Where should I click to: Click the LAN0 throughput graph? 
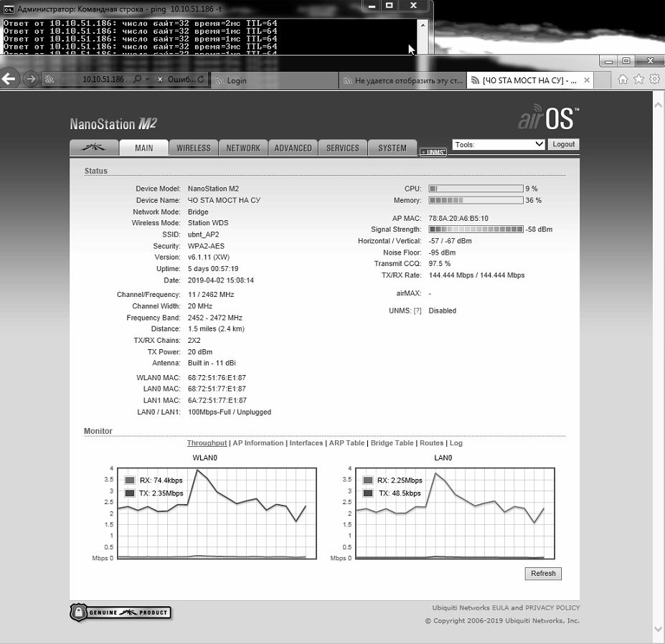[x=455, y=513]
